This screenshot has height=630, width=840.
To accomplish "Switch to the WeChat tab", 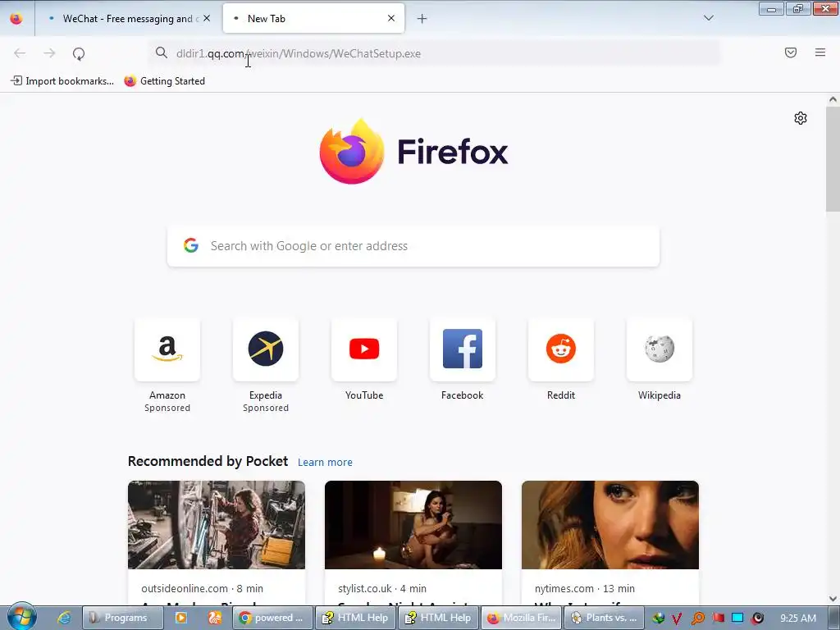I will click(x=129, y=19).
